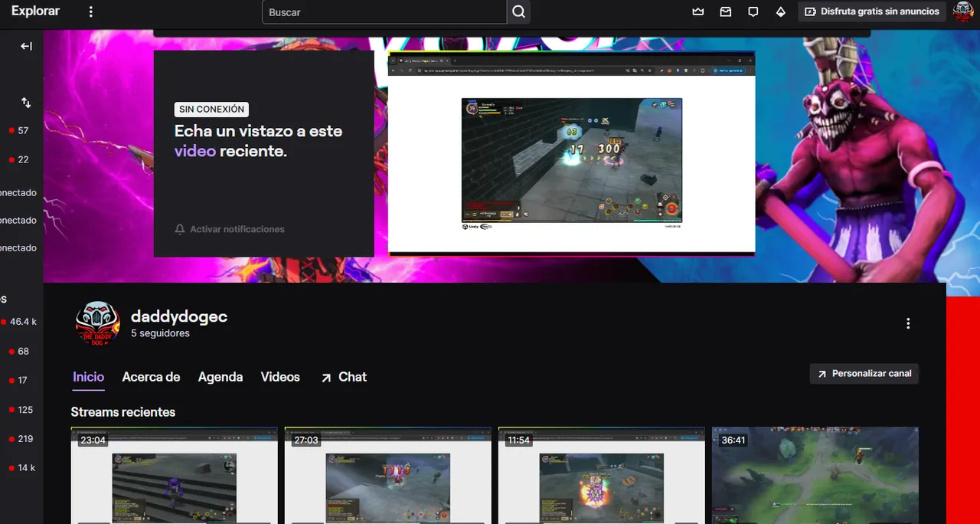Viewport: 980px width, 524px height.
Task: Open the 36:41 recent stream thumbnail
Action: 815,476
